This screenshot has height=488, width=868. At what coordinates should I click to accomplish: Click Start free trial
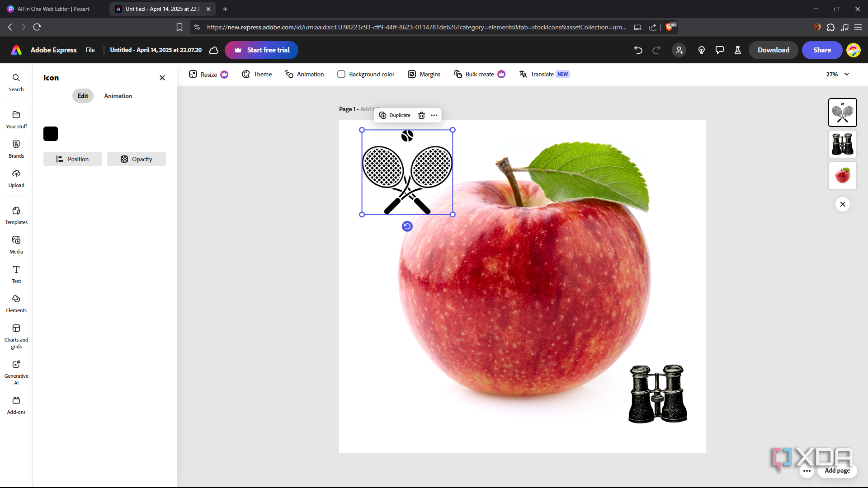point(261,50)
